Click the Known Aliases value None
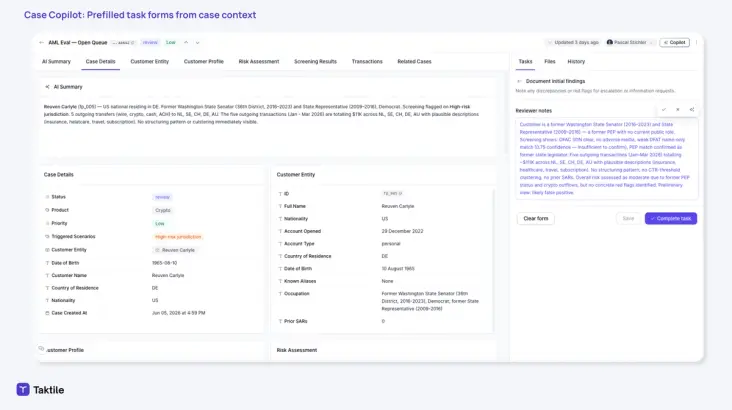This screenshot has width=732, height=410. pos(387,281)
